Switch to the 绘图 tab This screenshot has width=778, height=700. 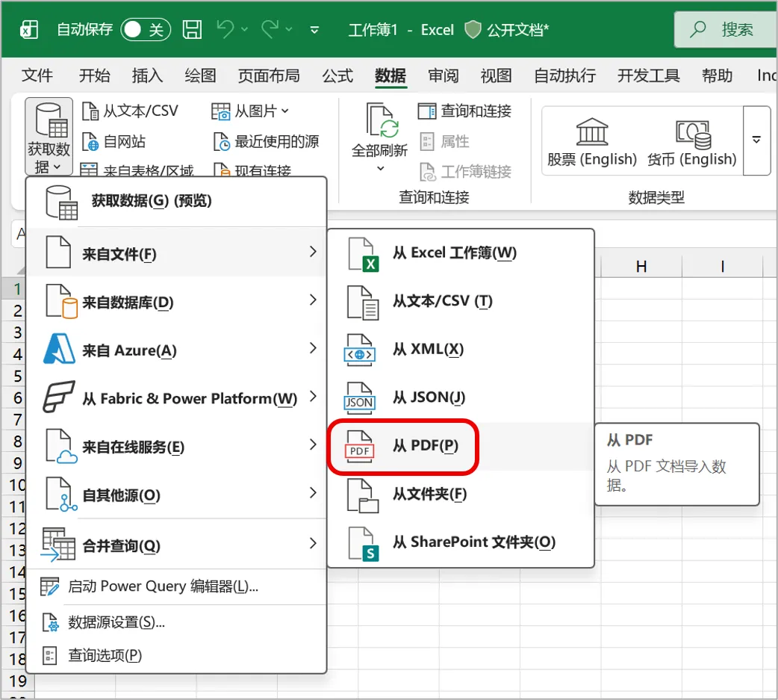[x=200, y=75]
